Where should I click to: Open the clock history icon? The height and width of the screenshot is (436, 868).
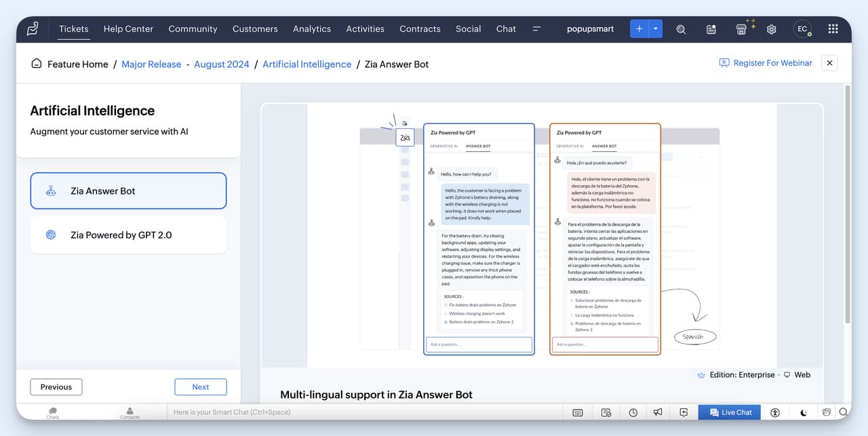coord(633,412)
